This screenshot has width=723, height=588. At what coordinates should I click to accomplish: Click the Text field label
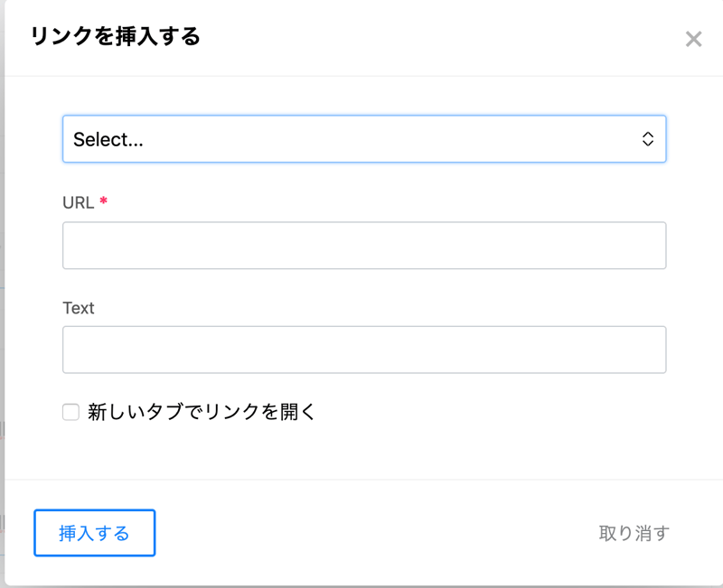78,308
